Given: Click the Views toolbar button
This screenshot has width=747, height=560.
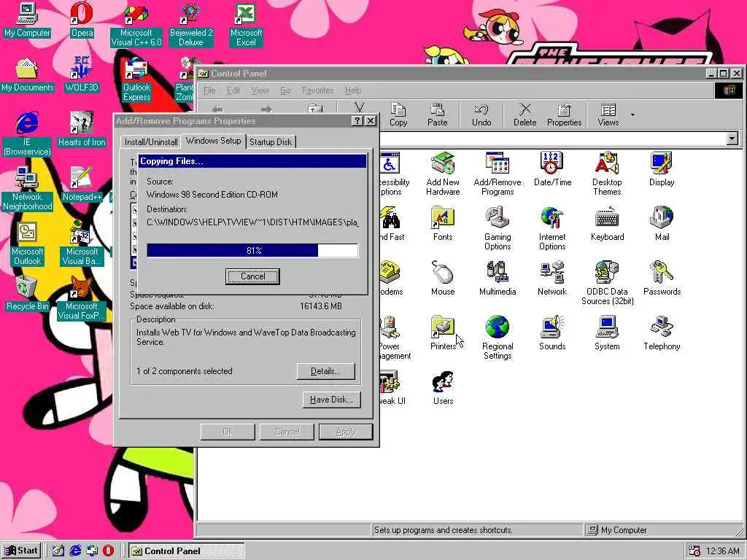Looking at the screenshot, I should click(608, 114).
